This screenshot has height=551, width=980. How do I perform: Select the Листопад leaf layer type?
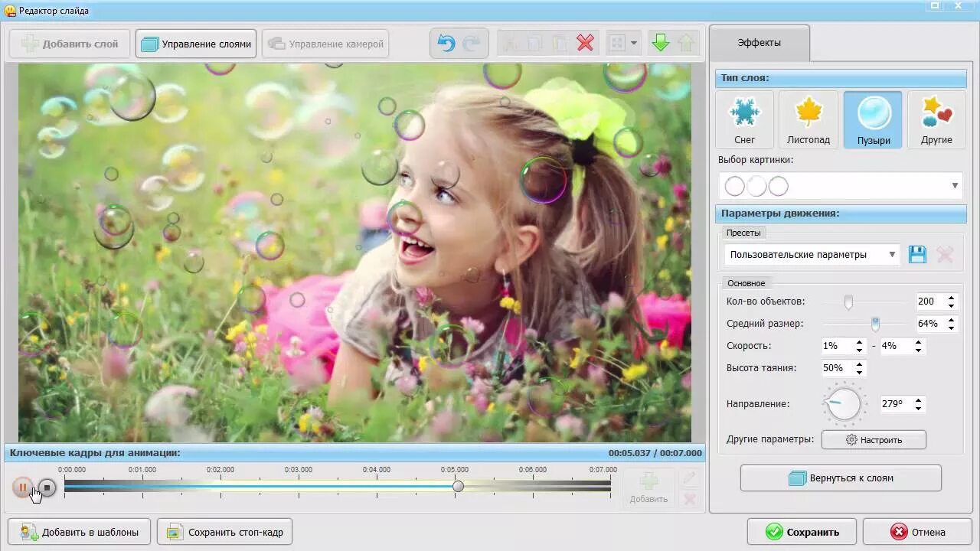[x=808, y=120]
